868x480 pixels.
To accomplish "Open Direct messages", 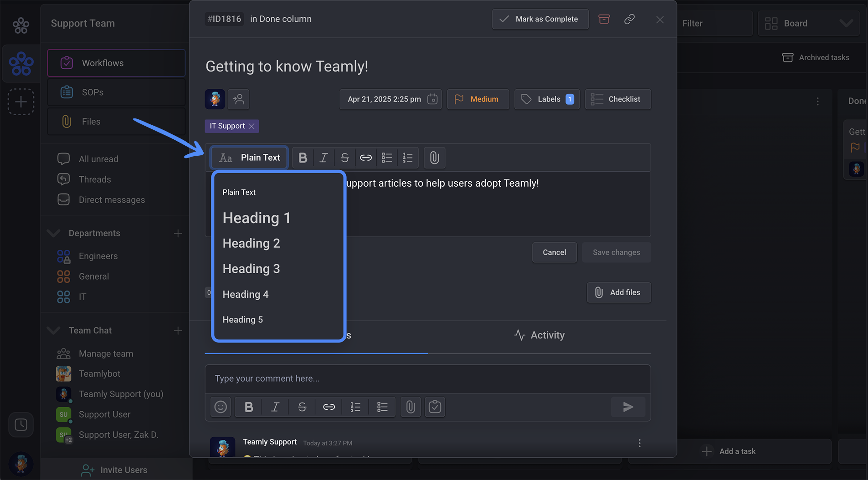I will [112, 199].
